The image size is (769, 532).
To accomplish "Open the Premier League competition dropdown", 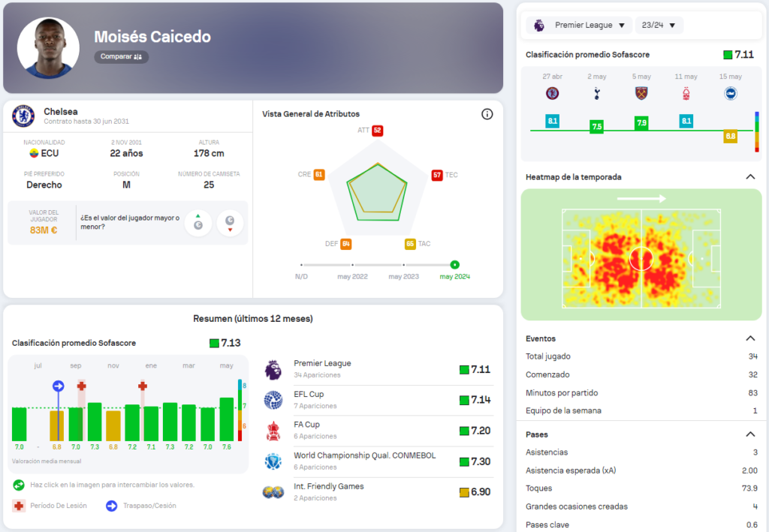I will tap(580, 26).
